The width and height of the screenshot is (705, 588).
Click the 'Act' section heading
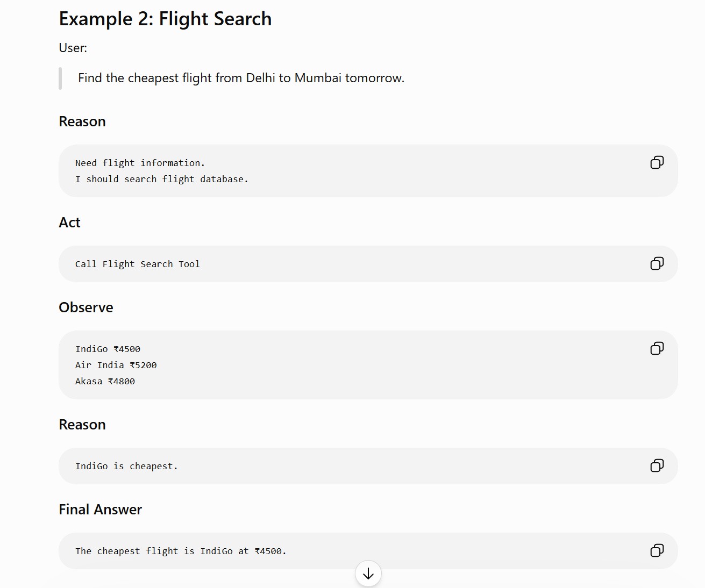(69, 223)
